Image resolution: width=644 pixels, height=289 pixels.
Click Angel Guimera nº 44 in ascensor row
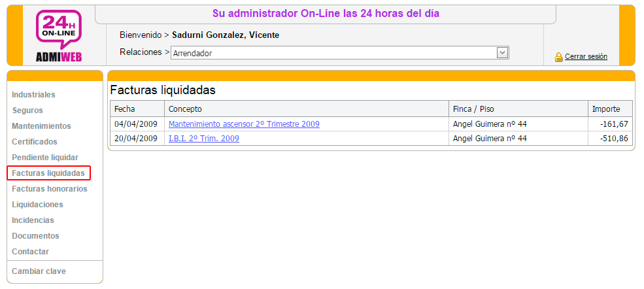click(x=490, y=124)
